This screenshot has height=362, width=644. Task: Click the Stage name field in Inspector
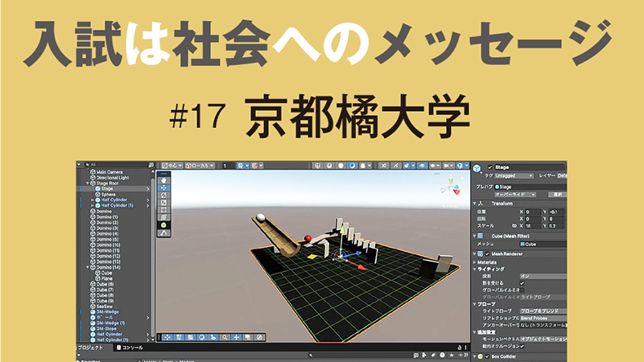click(529, 167)
